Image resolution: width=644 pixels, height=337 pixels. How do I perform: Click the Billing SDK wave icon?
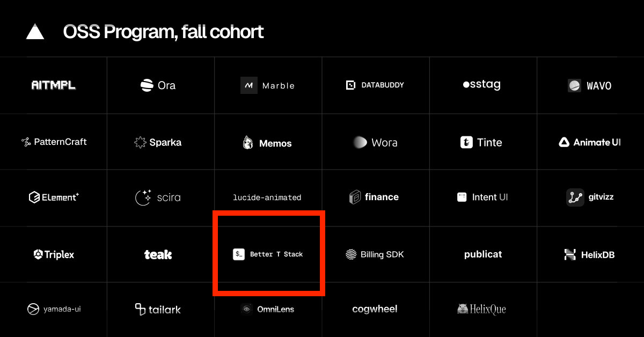351,254
